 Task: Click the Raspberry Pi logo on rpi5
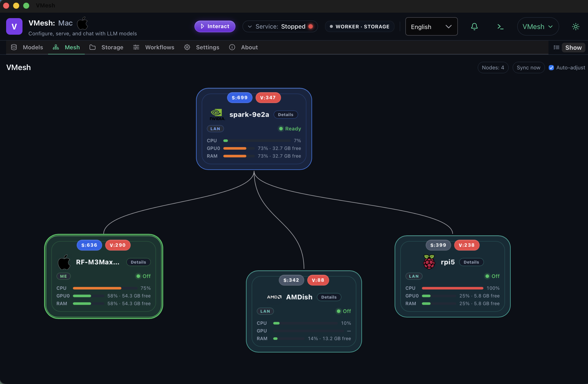coord(429,262)
